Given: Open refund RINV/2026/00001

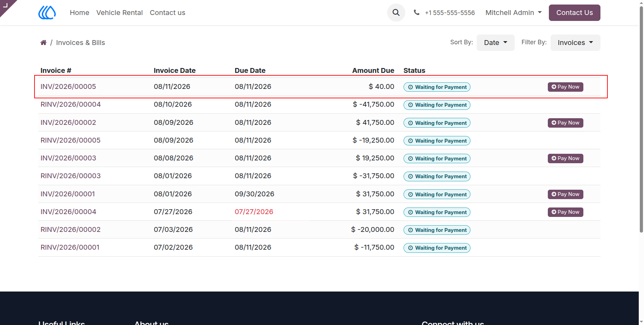Looking at the screenshot, I should click(x=70, y=247).
